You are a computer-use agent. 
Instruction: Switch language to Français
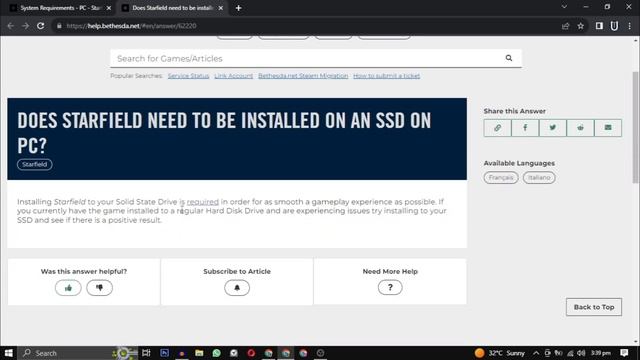pos(501,178)
